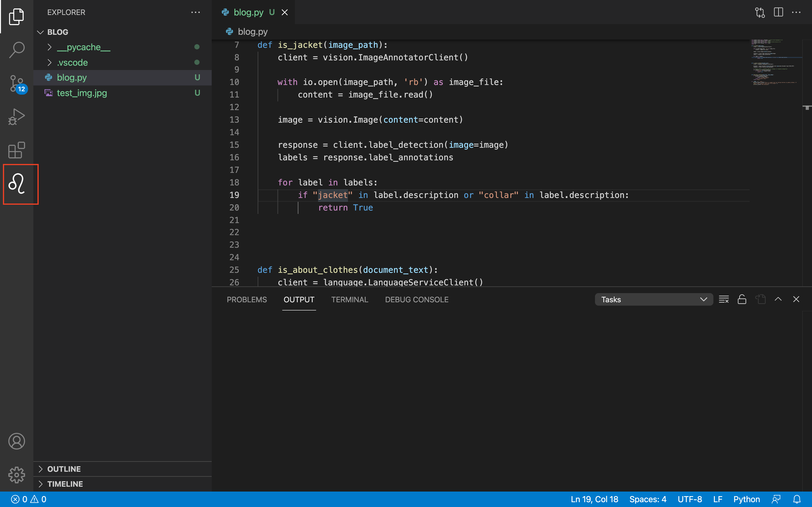Split the editor to the right

pyautogui.click(x=778, y=12)
